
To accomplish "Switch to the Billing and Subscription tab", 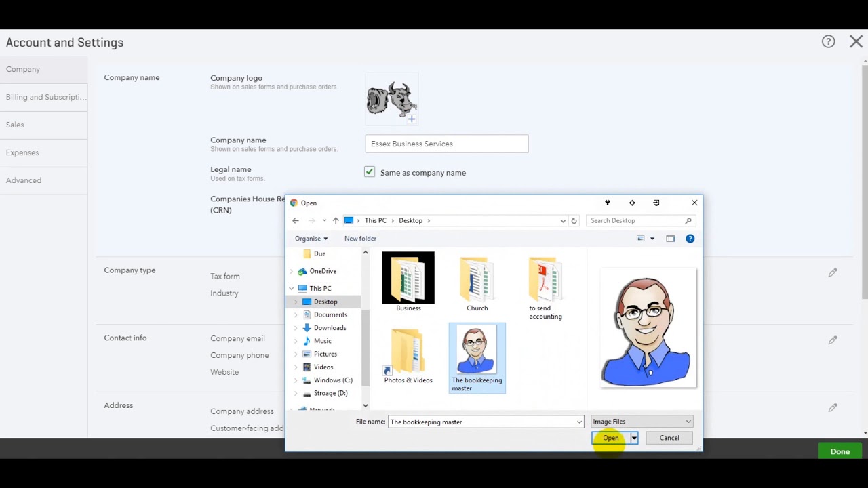I will [43, 97].
